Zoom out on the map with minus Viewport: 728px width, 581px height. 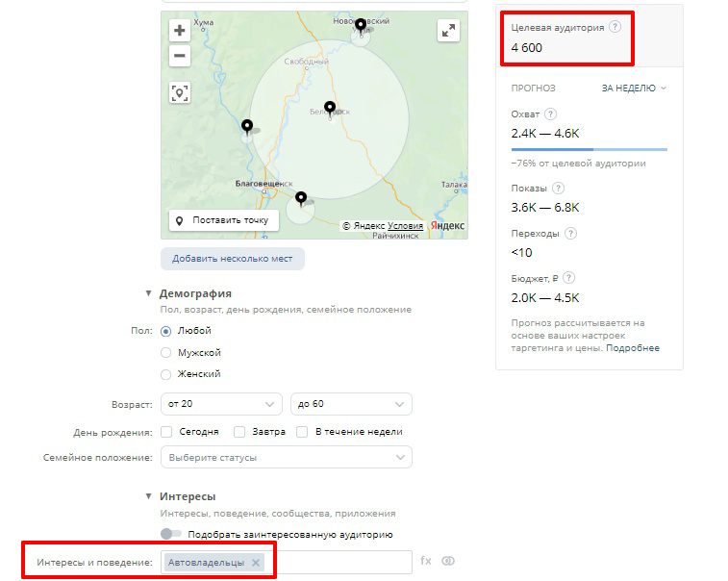[180, 56]
